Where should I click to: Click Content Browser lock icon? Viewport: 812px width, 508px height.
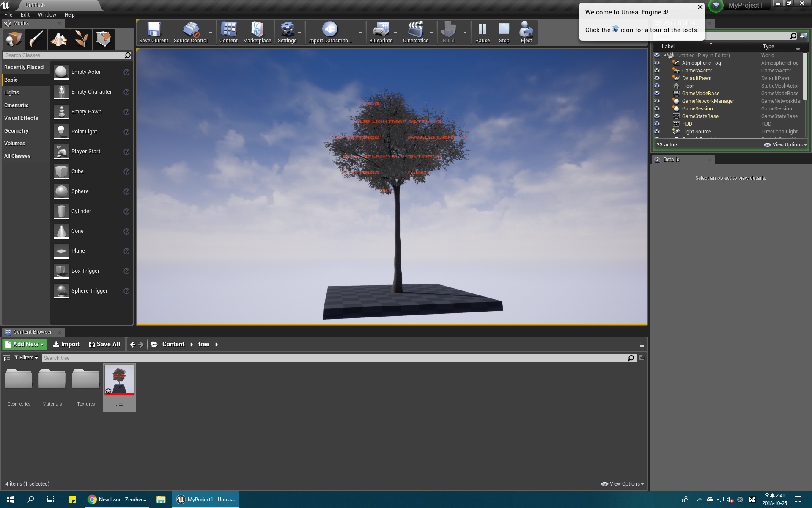coord(641,345)
